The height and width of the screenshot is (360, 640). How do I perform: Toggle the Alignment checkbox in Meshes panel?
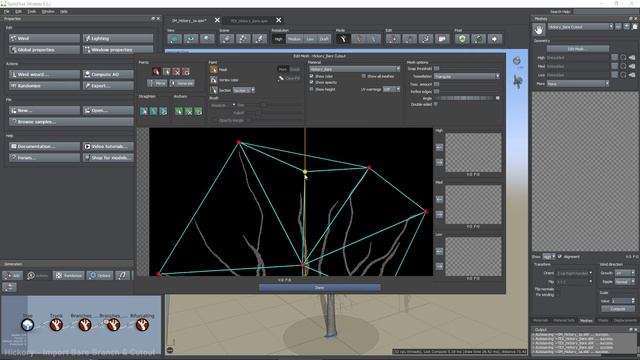560,256
